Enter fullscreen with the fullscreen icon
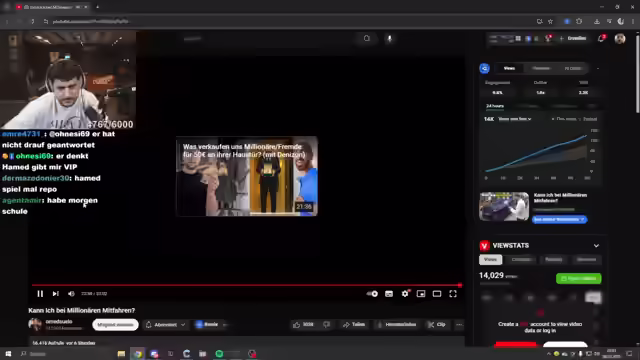This screenshot has height=360, width=640. pyautogui.click(x=453, y=293)
